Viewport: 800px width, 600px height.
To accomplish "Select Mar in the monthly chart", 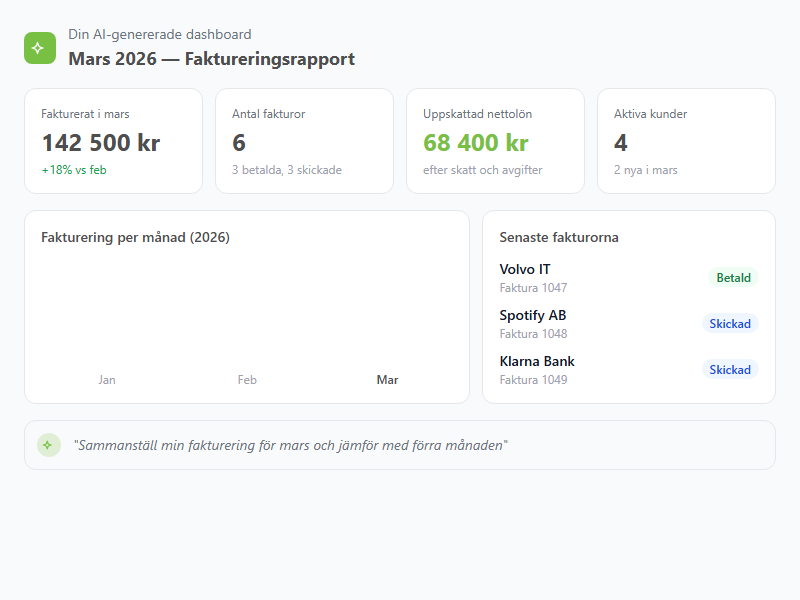I will pos(388,380).
